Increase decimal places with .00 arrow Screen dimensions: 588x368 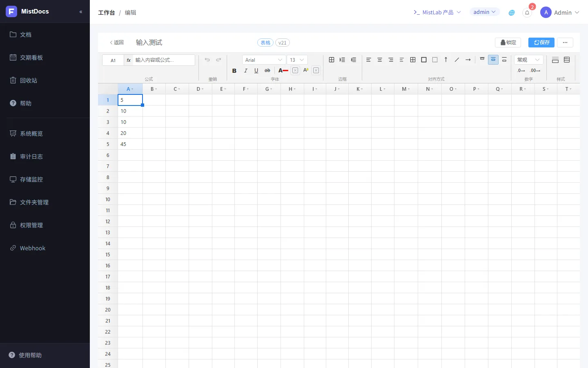[535, 71]
